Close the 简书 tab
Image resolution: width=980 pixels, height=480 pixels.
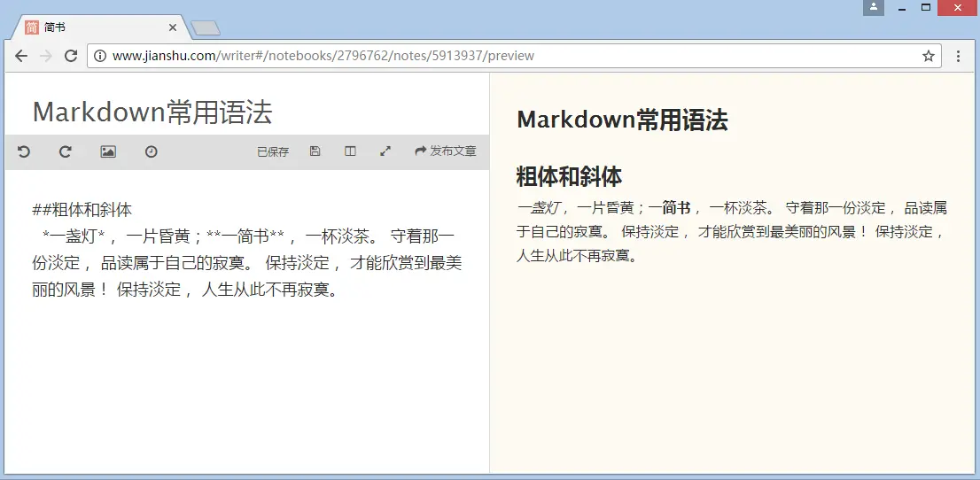173,27
